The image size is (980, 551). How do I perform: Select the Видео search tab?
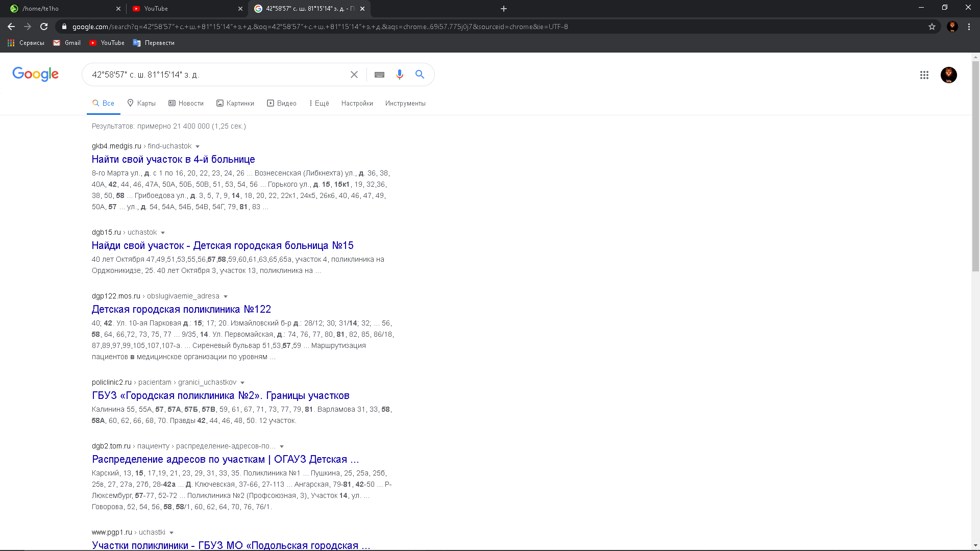(282, 103)
